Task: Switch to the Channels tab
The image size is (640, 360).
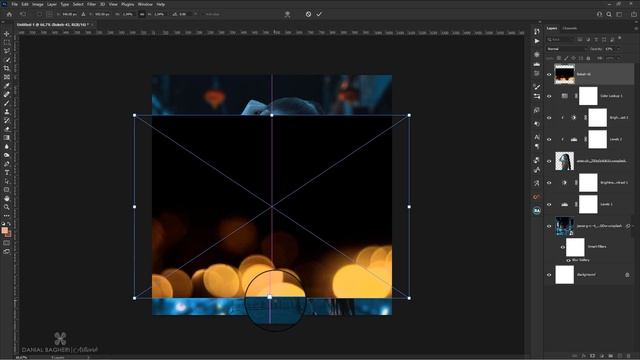Action: point(570,28)
